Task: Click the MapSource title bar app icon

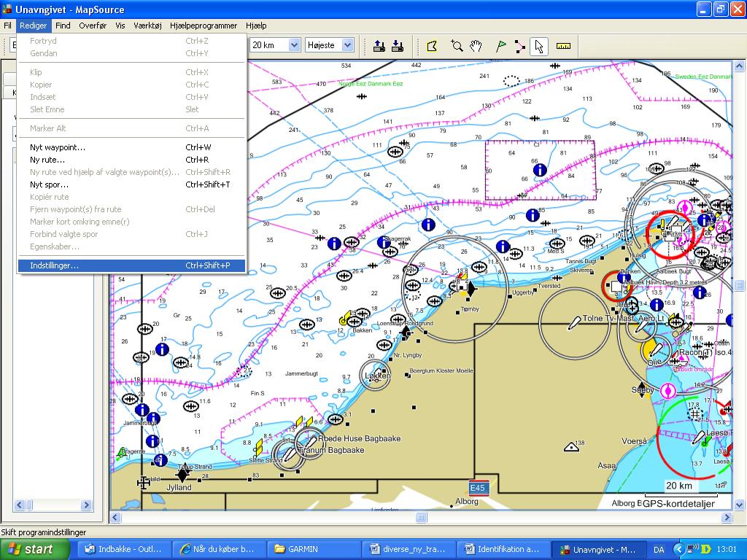Action: (7, 9)
